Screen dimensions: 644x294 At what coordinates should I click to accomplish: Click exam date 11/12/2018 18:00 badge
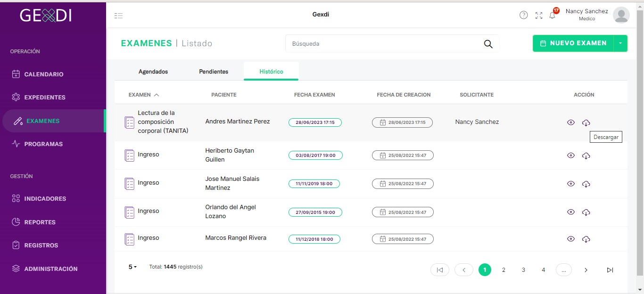click(314, 239)
